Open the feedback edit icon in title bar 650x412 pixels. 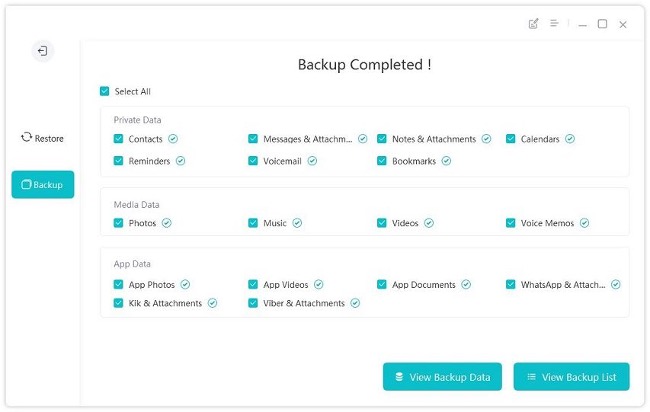pyautogui.click(x=534, y=24)
